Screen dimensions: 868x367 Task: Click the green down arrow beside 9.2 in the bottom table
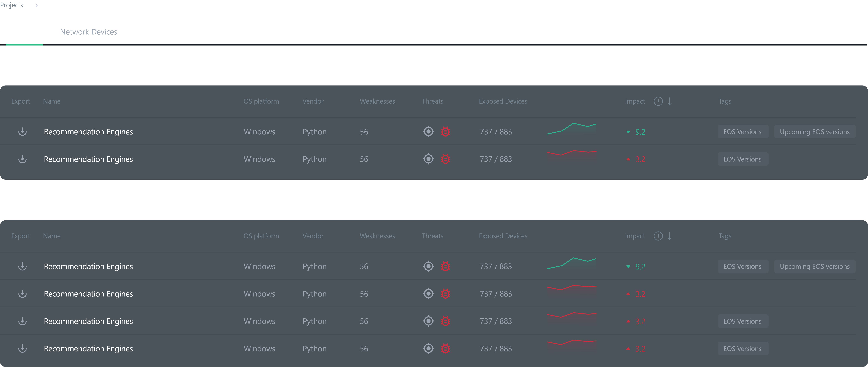(x=628, y=267)
